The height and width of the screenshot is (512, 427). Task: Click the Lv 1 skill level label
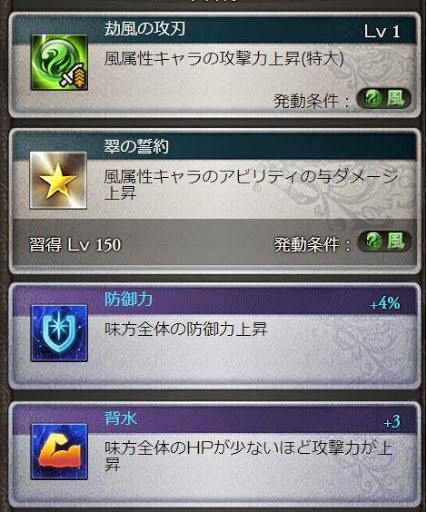point(382,32)
